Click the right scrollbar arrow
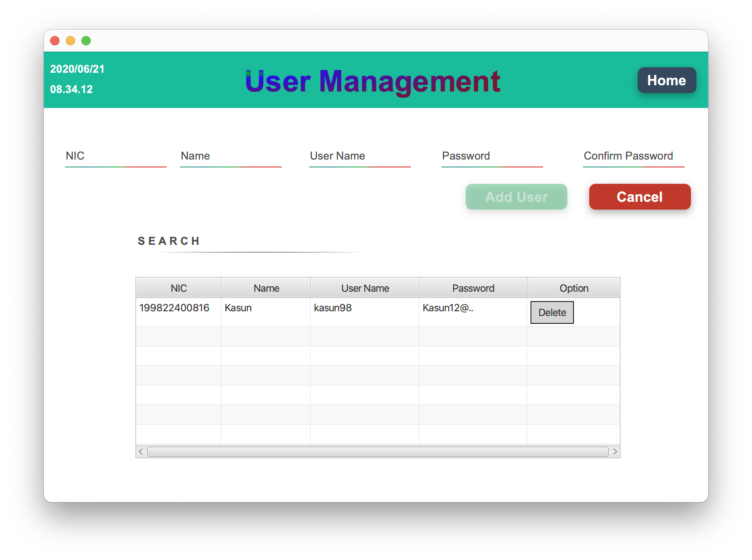 click(615, 451)
